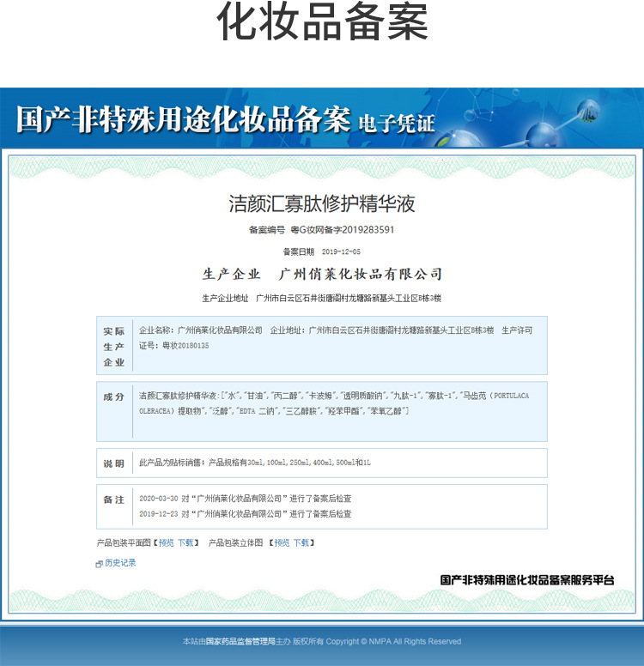Click the 国产非特殊用途化妆品备案 banner title
Image resolution: width=644 pixels, height=666 pixels.
click(x=184, y=119)
